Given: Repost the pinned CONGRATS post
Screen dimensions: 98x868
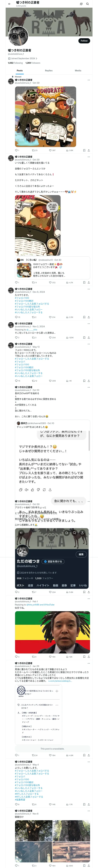Looking at the screenshot, I should [x=34, y=150].
